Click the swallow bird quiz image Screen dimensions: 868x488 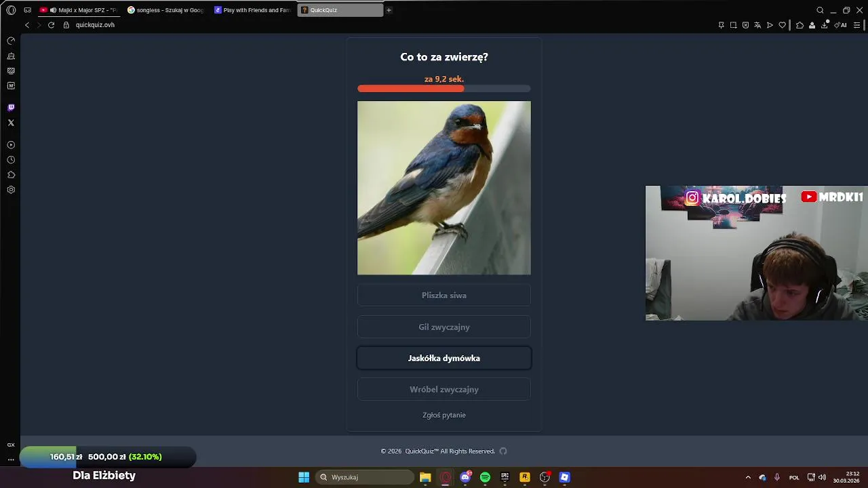point(444,188)
